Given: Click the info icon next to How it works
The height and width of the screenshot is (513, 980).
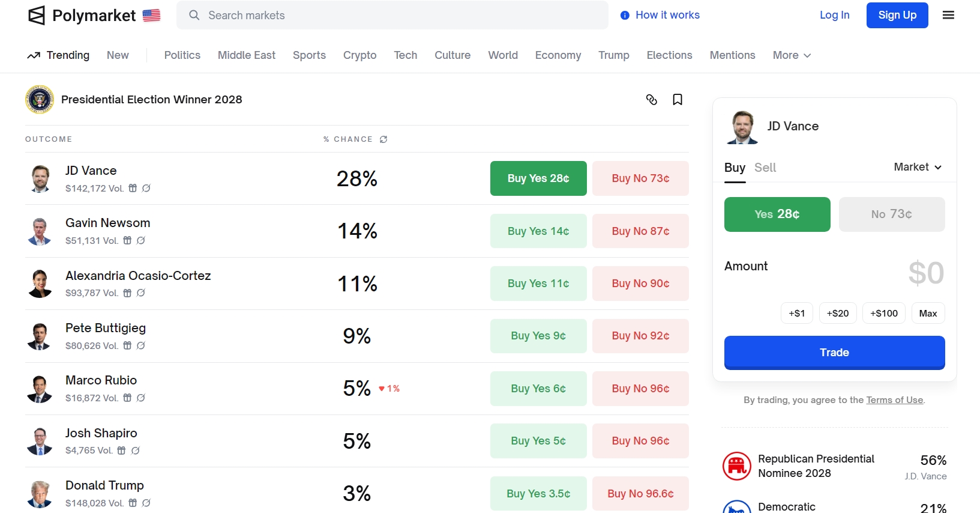Looking at the screenshot, I should click(x=625, y=16).
